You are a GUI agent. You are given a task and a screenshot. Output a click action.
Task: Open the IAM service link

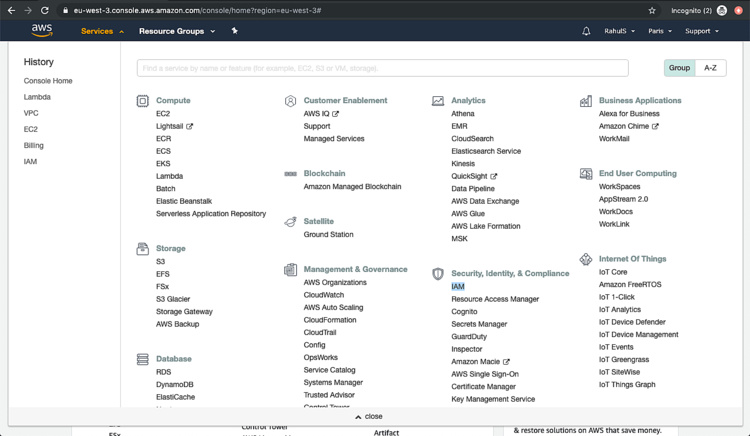[458, 287]
